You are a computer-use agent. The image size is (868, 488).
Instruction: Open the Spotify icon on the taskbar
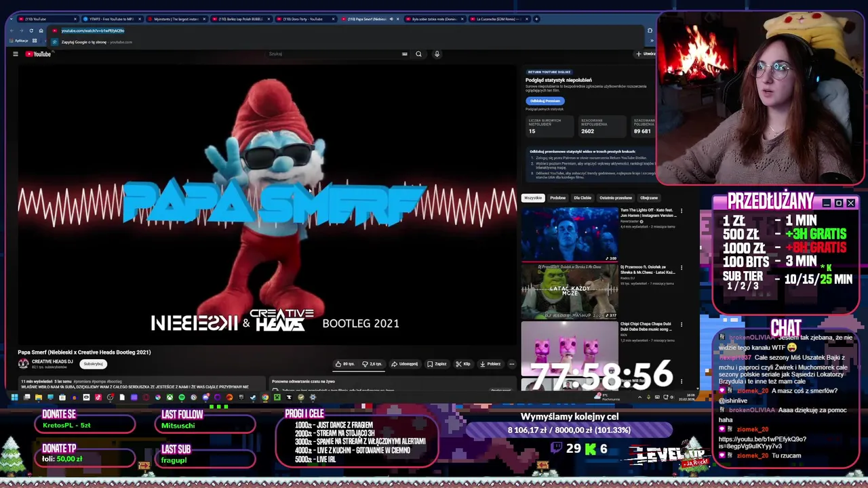coord(182,397)
